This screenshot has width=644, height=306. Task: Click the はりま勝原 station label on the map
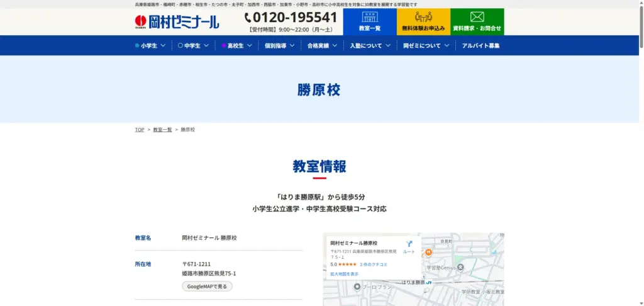pyautogui.click(x=413, y=283)
